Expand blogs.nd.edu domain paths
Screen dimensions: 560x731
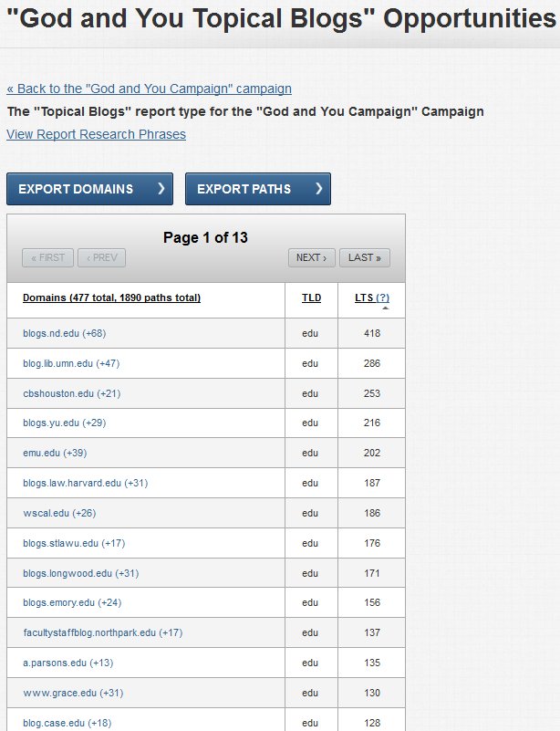pos(64,333)
